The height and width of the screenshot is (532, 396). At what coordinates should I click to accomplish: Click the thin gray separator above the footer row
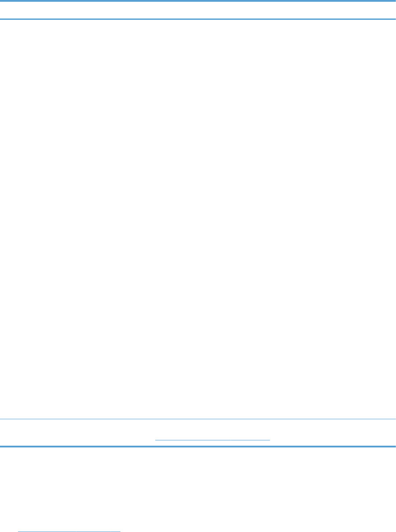tap(198, 419)
